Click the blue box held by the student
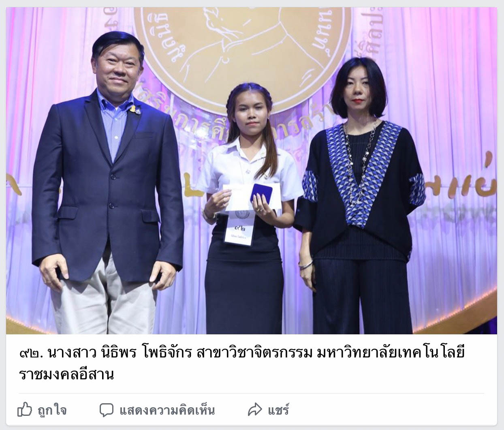This screenshot has height=430, width=504. [x=261, y=193]
